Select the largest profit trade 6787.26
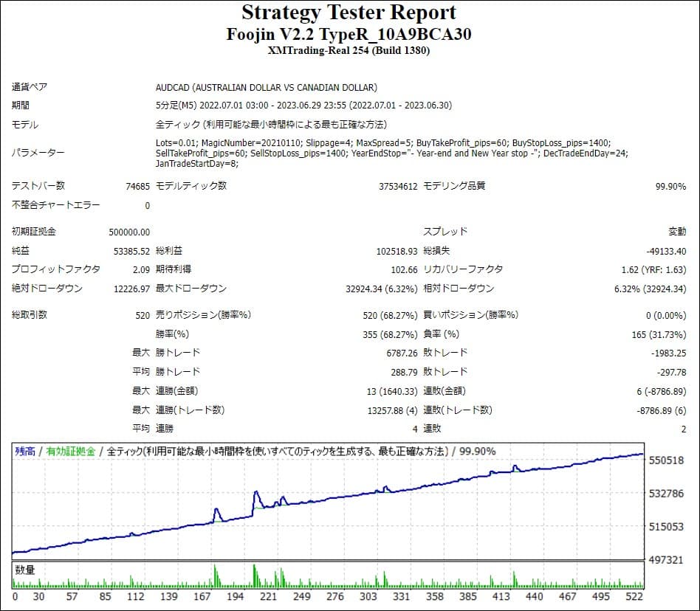The width and height of the screenshot is (700, 611). coord(402,353)
